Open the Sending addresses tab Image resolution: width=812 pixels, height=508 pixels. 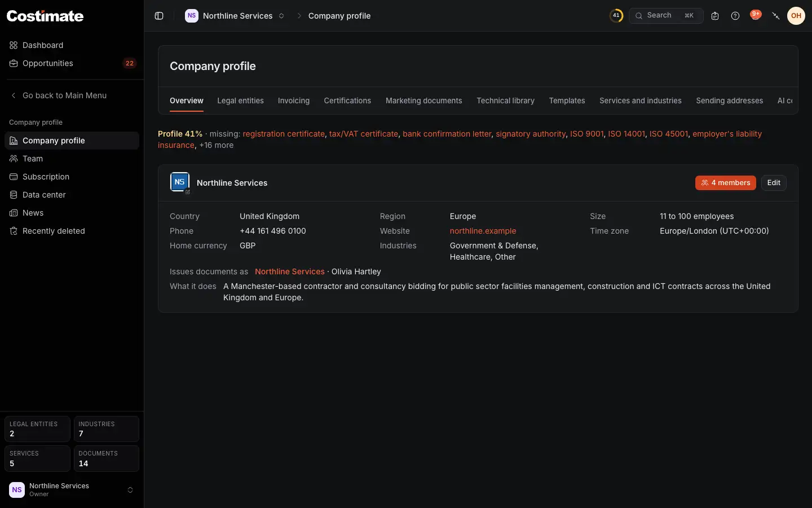coord(730,100)
